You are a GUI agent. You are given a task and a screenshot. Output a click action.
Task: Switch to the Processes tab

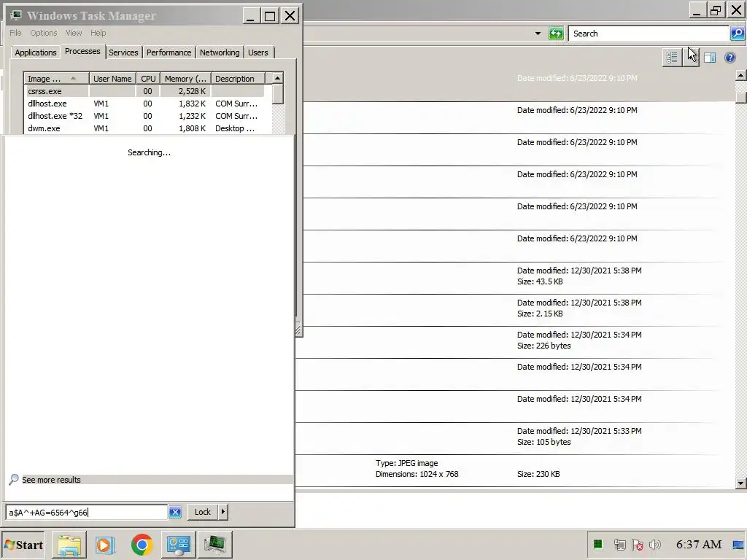click(82, 52)
